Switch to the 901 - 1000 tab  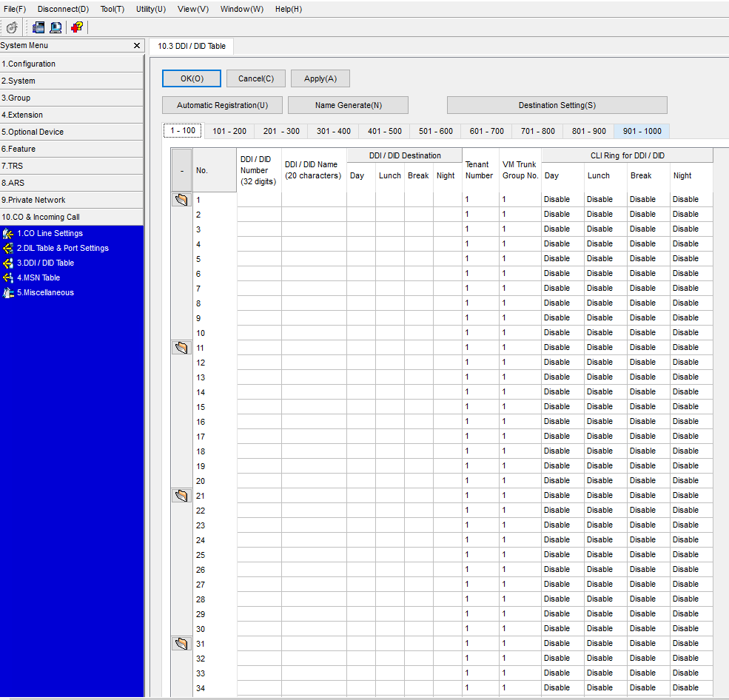click(642, 132)
